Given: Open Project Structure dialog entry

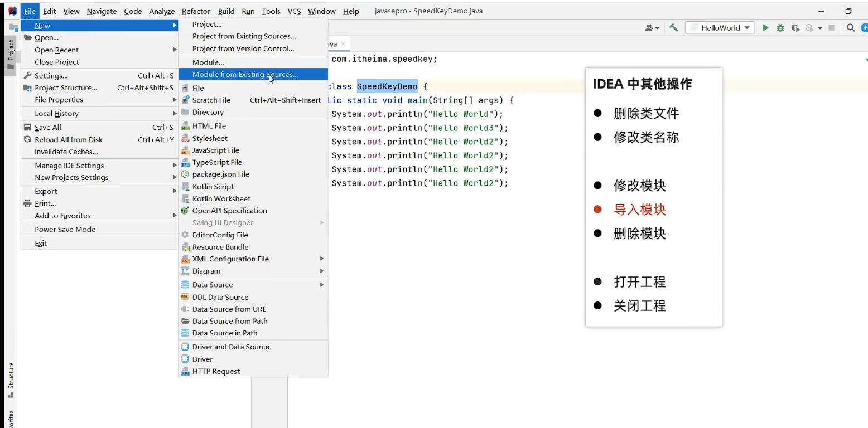Looking at the screenshot, I should pos(99,88).
